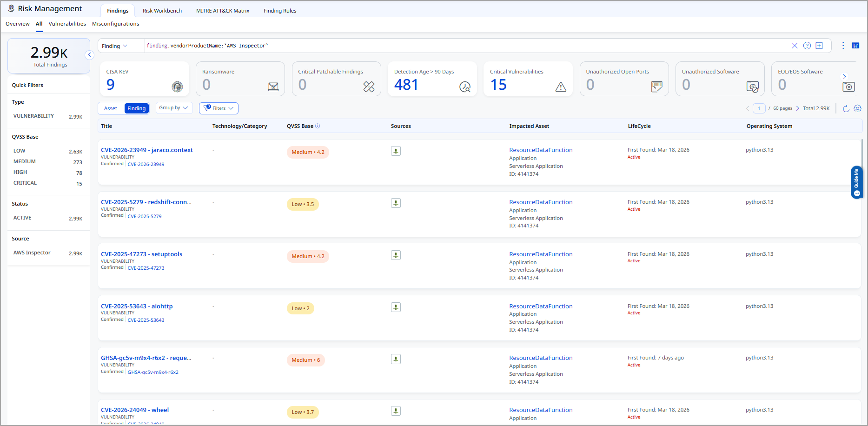Open ResourceDataFunction asset in jaraco.context row
The width and height of the screenshot is (868, 426).
tap(541, 150)
